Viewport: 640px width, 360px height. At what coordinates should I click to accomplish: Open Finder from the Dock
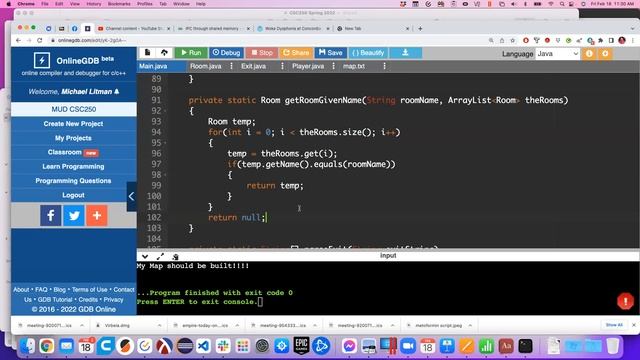(x=27, y=346)
